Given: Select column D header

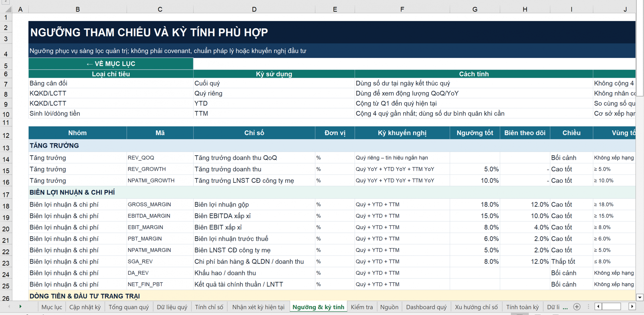Looking at the screenshot, I should click(x=254, y=9).
